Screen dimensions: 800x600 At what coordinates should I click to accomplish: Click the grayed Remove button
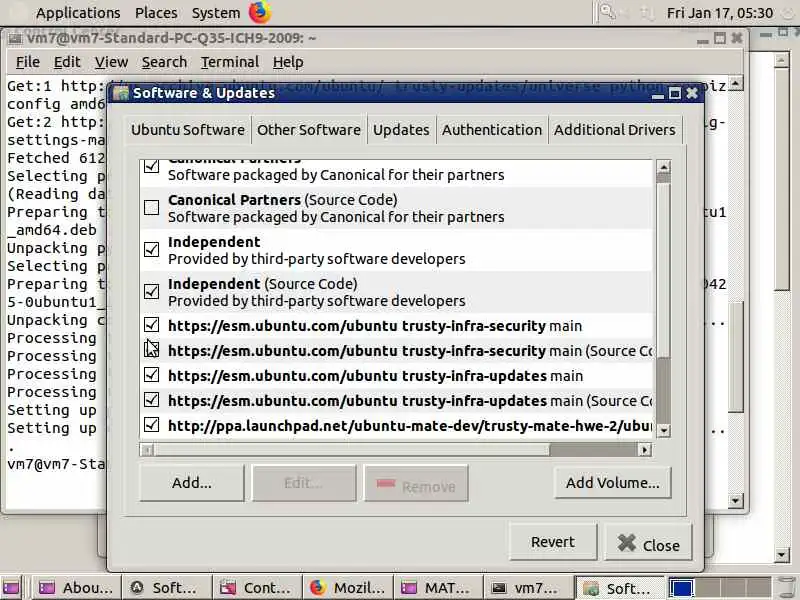pyautogui.click(x=416, y=484)
